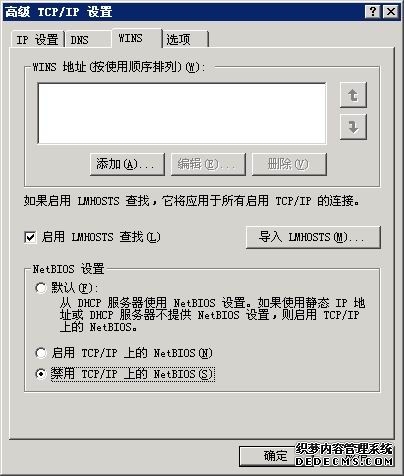
Task: Click the 删除 button
Action: (x=289, y=164)
